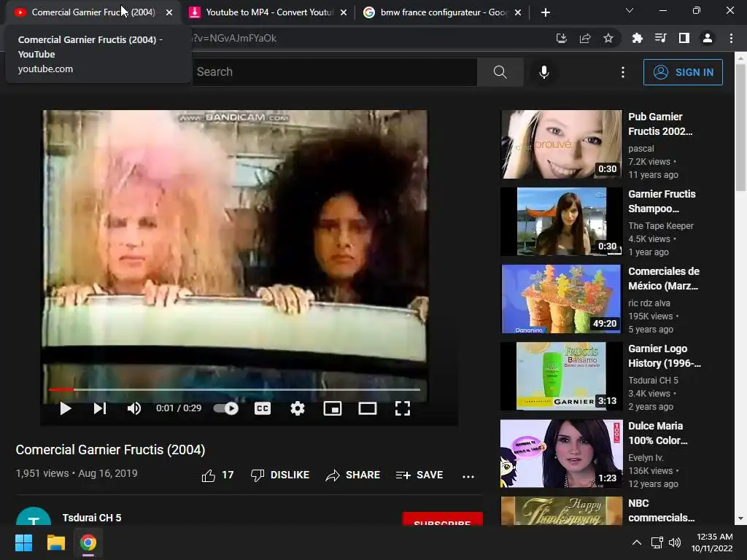
Task: Show hidden system tray icons
Action: pos(636,542)
